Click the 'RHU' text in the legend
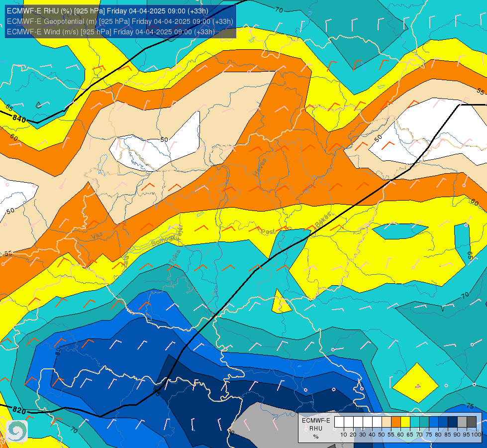Image resolution: width=487 pixels, height=448 pixels. click(316, 429)
